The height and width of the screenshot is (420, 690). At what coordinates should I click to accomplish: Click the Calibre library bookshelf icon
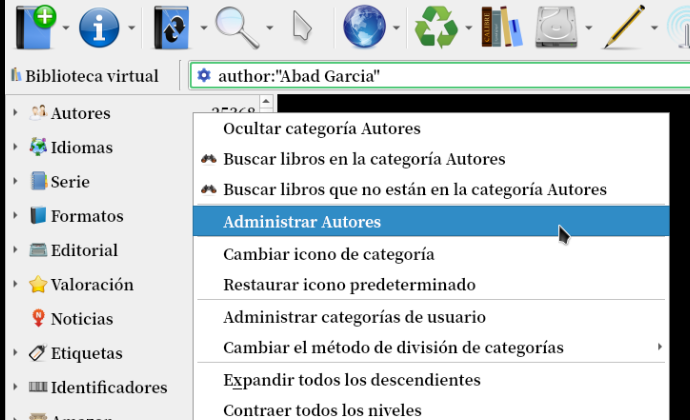[x=502, y=26]
